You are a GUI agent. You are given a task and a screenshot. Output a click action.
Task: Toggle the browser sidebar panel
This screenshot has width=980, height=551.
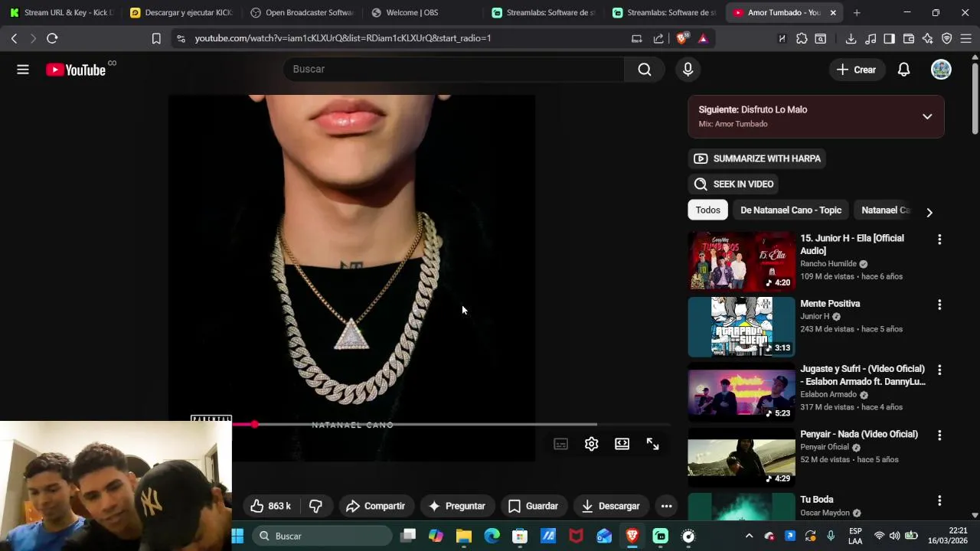point(889,38)
